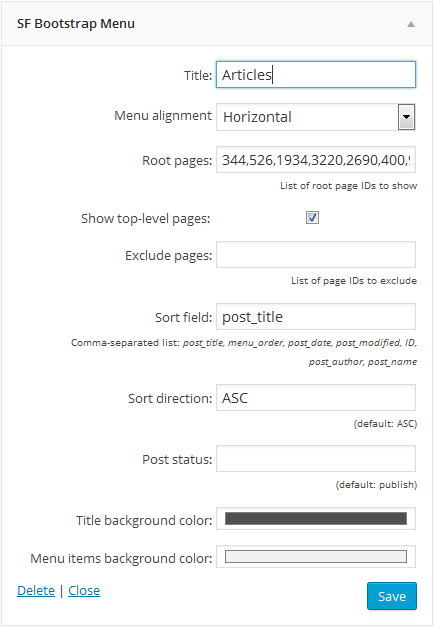Open the Menu alignment dropdown arrow
The height and width of the screenshot is (627, 435).
point(406,117)
